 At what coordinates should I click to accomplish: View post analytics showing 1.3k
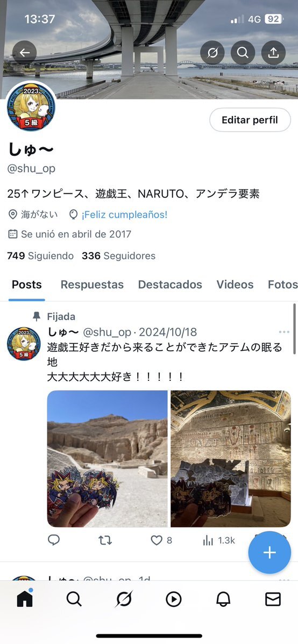click(218, 540)
